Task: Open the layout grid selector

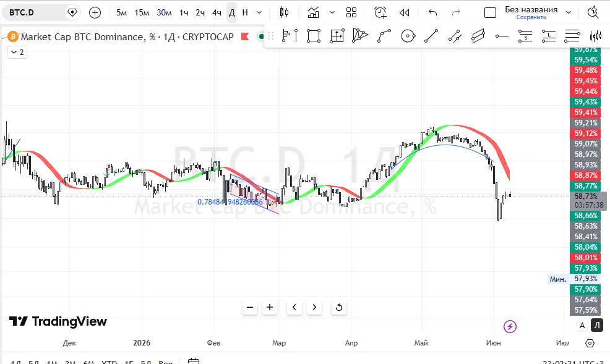Action: tap(351, 12)
